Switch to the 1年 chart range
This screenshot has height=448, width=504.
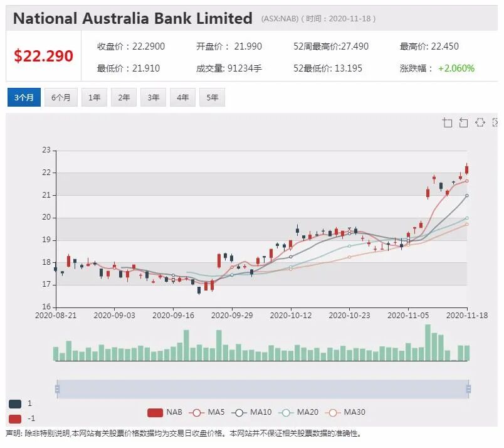(x=95, y=97)
